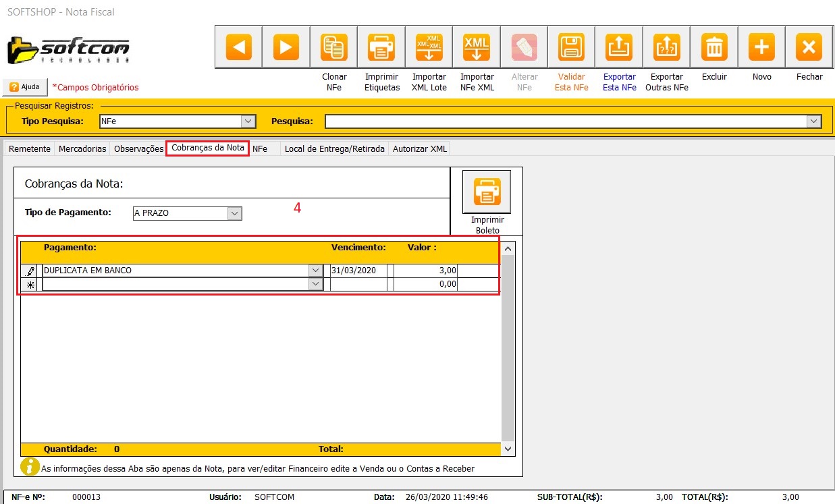Click the Imprimir Boleto printer button

coord(486,192)
